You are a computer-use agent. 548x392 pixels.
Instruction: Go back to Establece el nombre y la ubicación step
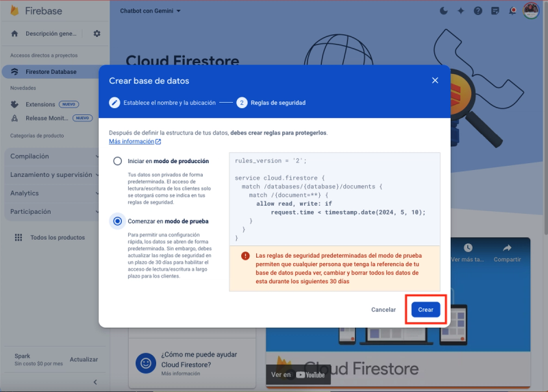tap(169, 103)
